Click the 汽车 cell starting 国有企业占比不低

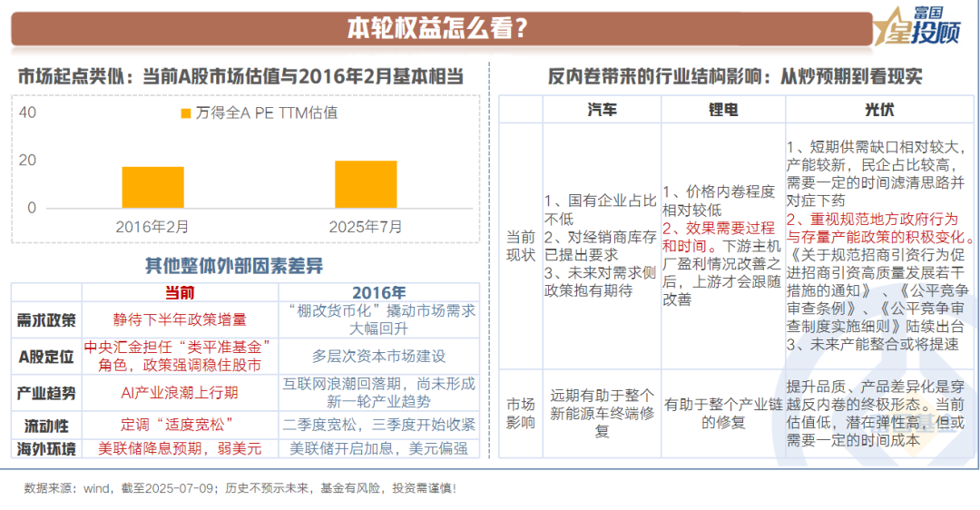pos(601,246)
